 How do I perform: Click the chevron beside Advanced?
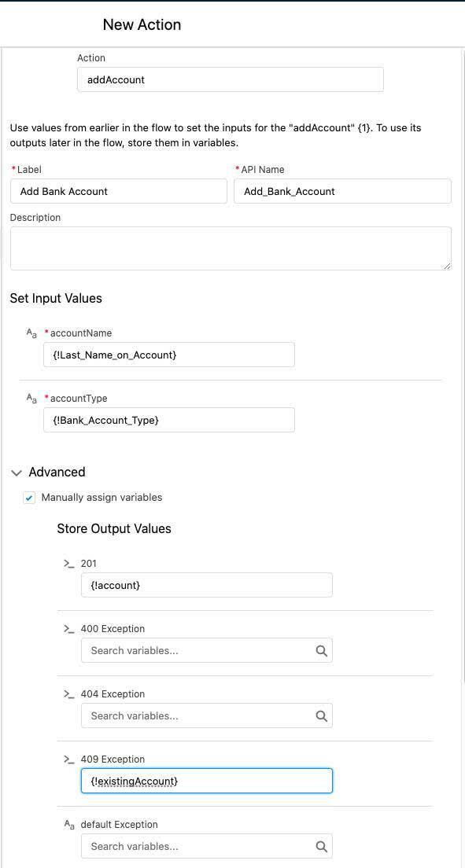coord(17,472)
